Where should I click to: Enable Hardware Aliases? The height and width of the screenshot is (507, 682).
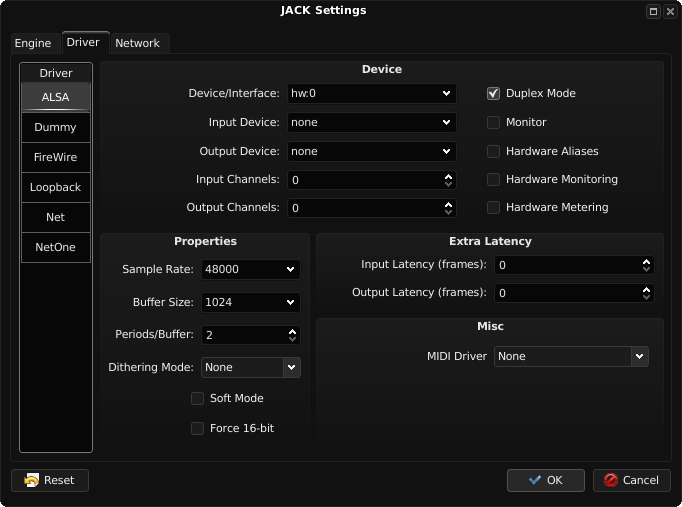pyautogui.click(x=493, y=151)
